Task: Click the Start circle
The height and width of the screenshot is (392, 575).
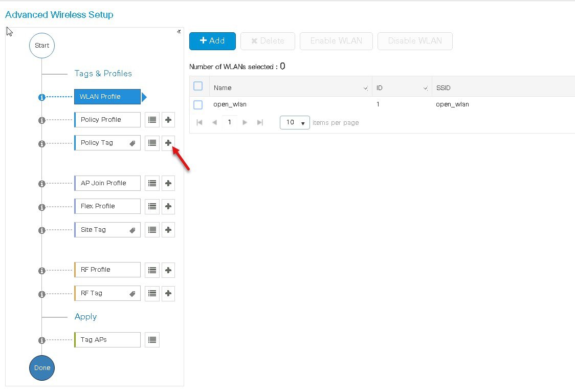Action: tap(42, 46)
